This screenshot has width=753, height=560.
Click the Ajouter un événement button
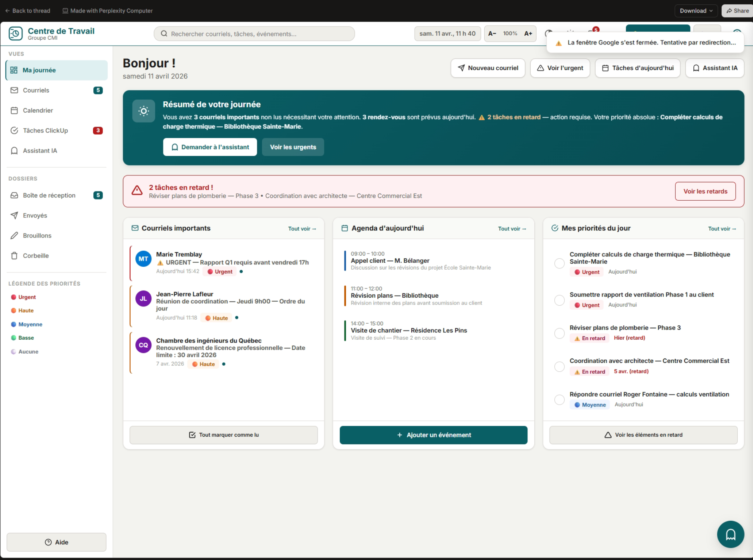coord(433,435)
